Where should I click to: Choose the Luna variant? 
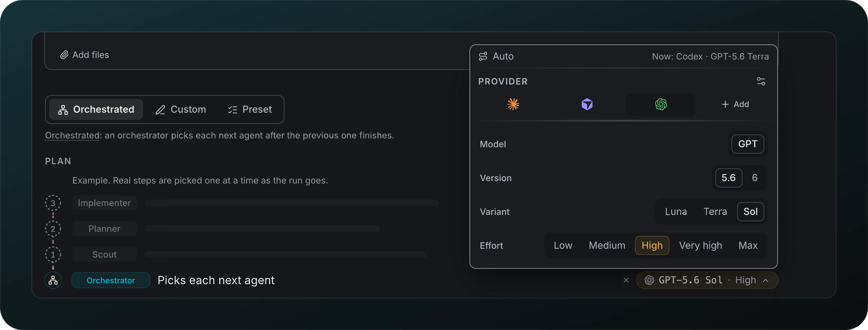(x=676, y=212)
